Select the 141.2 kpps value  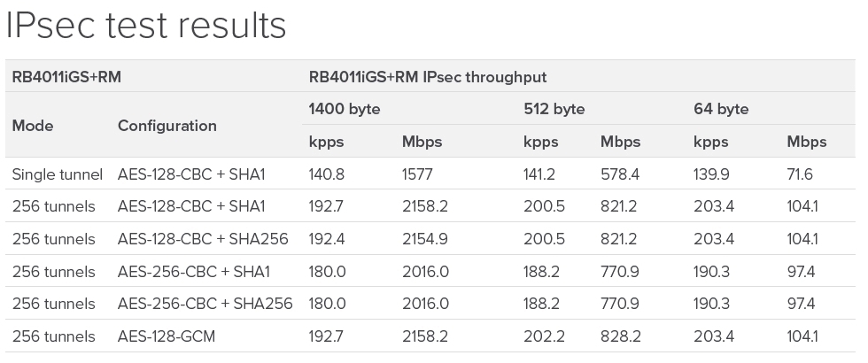539,174
